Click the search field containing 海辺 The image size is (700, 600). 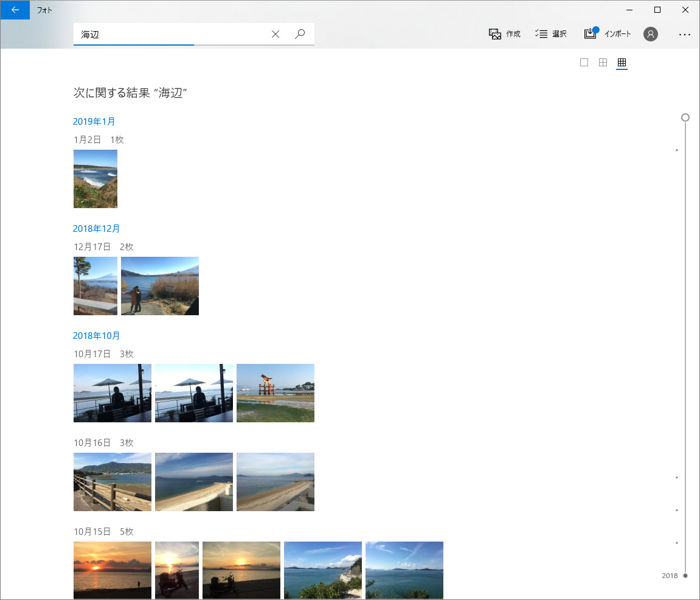coord(170,35)
